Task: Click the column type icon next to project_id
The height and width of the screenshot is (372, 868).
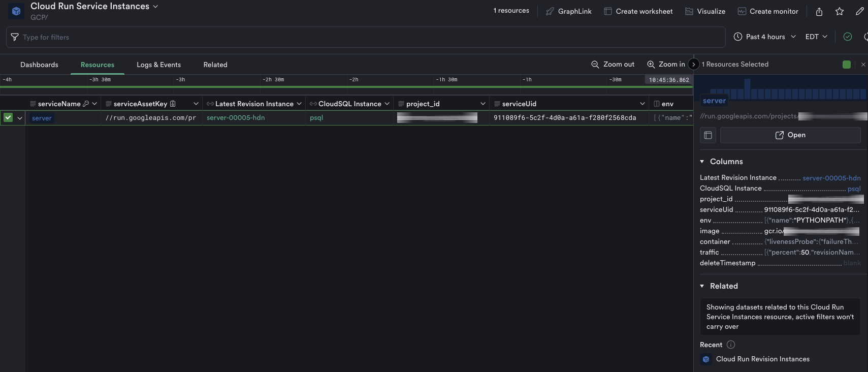Action: [x=401, y=104]
